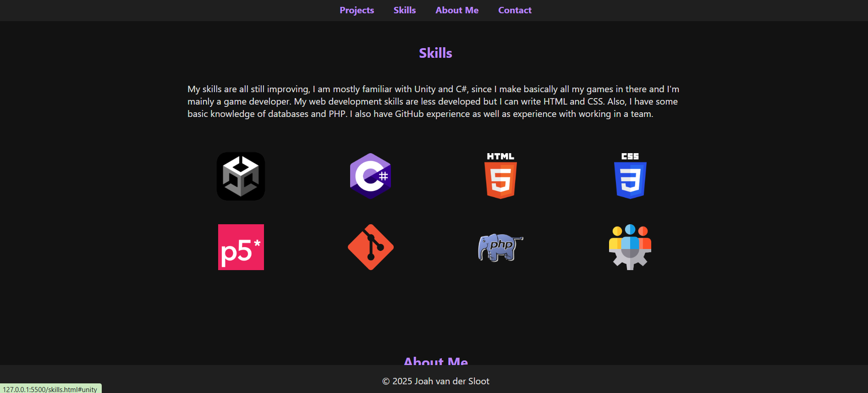Select the pink p5 logo

click(x=241, y=247)
